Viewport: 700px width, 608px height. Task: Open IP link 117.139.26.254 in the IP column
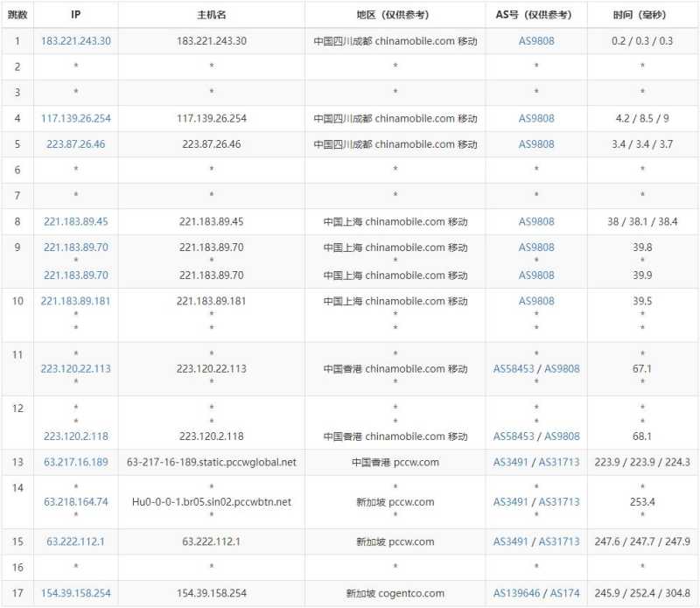point(76,118)
